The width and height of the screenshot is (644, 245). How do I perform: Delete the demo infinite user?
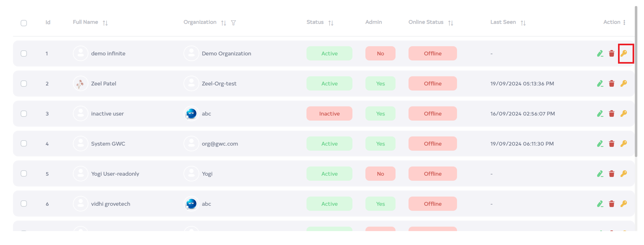[612, 53]
